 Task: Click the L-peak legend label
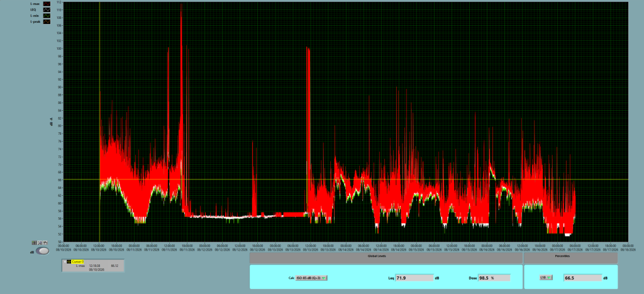35,21
